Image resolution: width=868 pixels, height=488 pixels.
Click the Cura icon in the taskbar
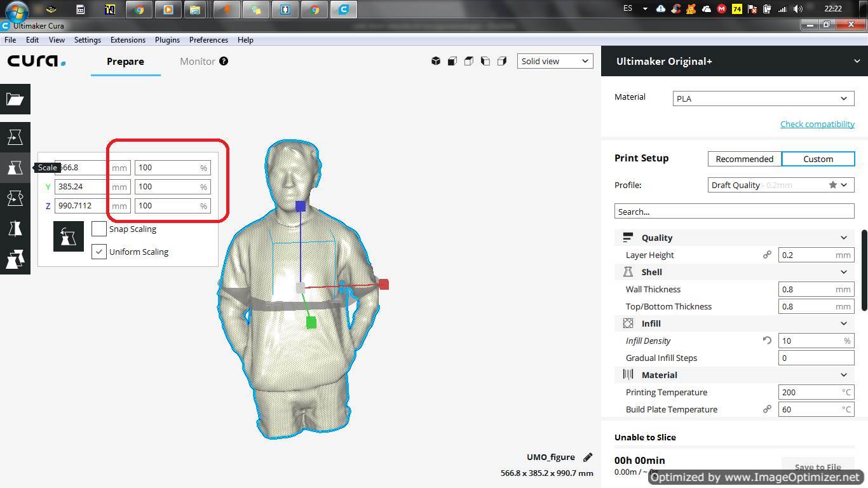(344, 10)
